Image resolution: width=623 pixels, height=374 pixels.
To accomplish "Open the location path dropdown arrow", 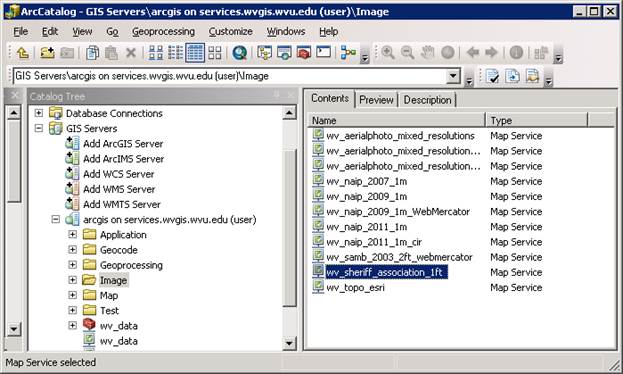I will pyautogui.click(x=452, y=76).
